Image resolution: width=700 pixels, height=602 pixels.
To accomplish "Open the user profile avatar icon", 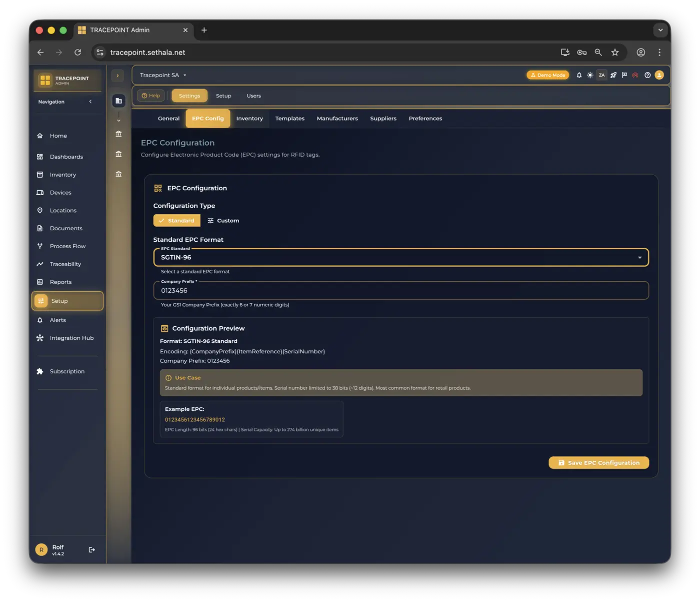I will [x=659, y=75].
